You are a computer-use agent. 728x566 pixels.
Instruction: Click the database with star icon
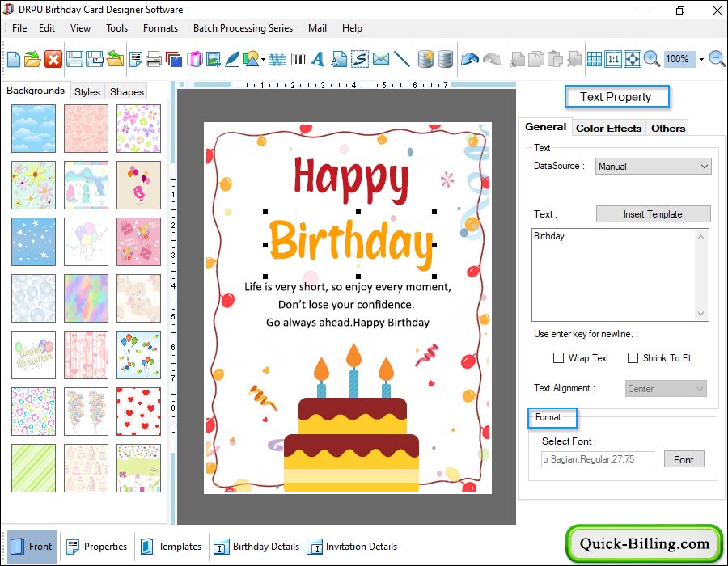[425, 59]
